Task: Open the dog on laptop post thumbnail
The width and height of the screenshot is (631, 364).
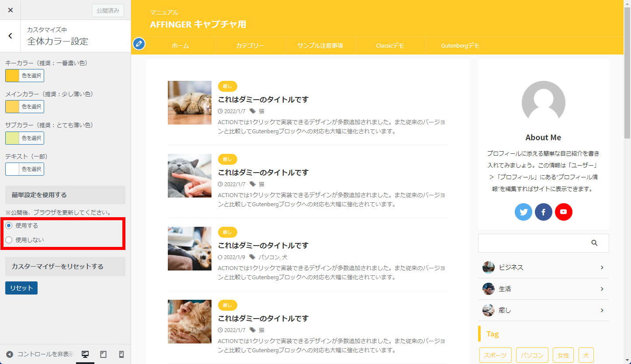Action: (190, 249)
